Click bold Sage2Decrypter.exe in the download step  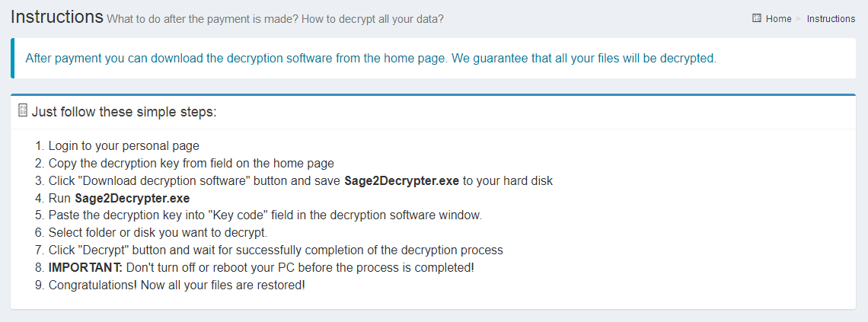click(x=402, y=180)
